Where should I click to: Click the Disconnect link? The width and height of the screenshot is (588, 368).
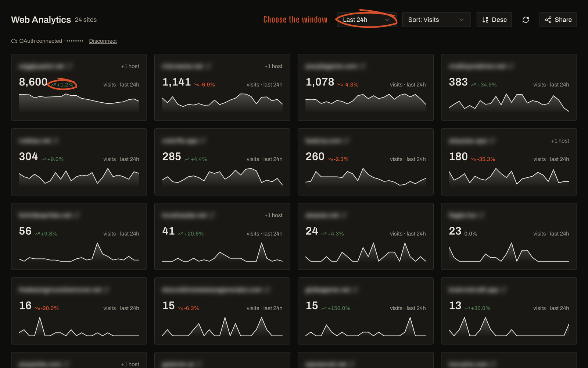pyautogui.click(x=103, y=41)
